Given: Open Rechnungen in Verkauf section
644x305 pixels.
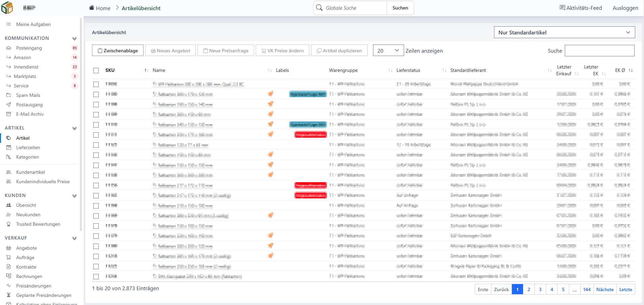Looking at the screenshot, I should pyautogui.click(x=29, y=276).
